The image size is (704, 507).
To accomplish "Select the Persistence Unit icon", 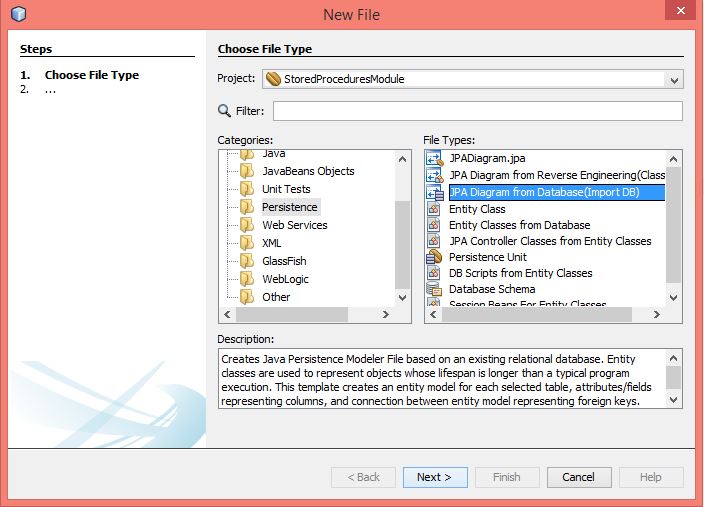I will 434,257.
